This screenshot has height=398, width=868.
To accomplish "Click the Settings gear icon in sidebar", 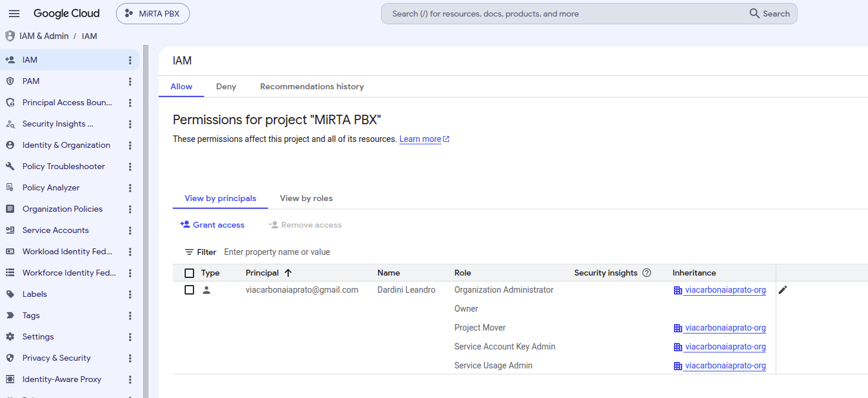I will pyautogui.click(x=9, y=336).
